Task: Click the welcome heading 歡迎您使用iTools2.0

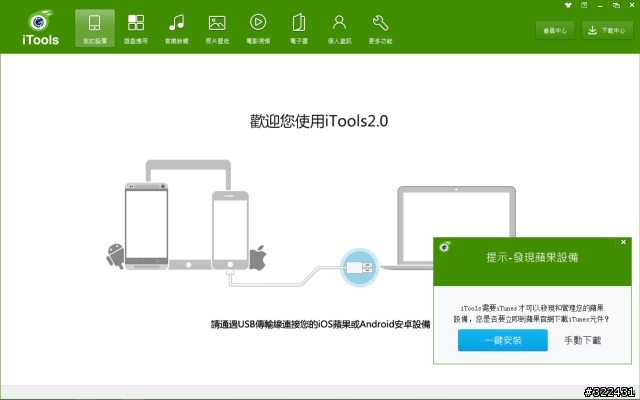Action: [319, 121]
